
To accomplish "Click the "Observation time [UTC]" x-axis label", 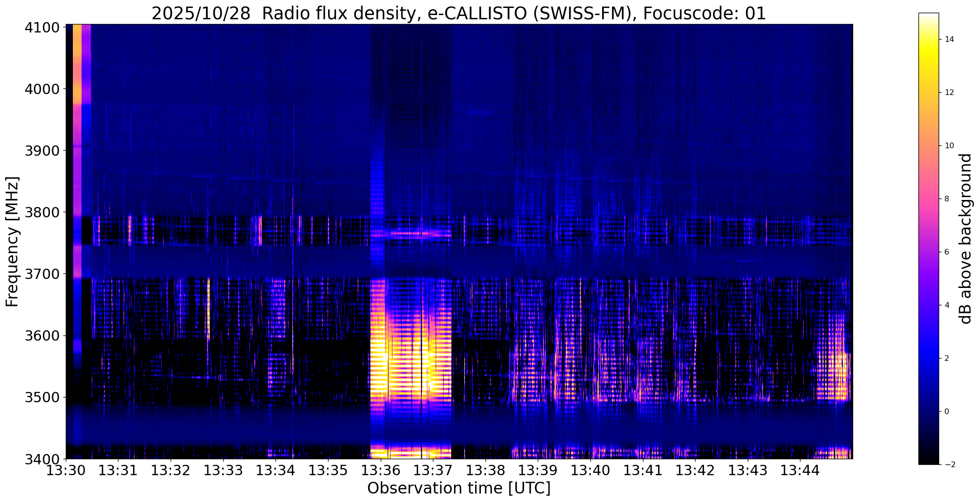I will pyautogui.click(x=459, y=488).
